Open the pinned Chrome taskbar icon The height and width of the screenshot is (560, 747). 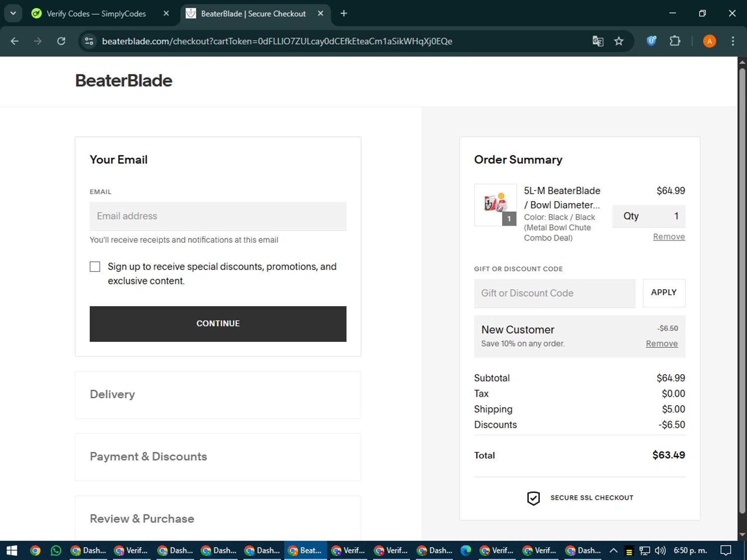pyautogui.click(x=35, y=551)
